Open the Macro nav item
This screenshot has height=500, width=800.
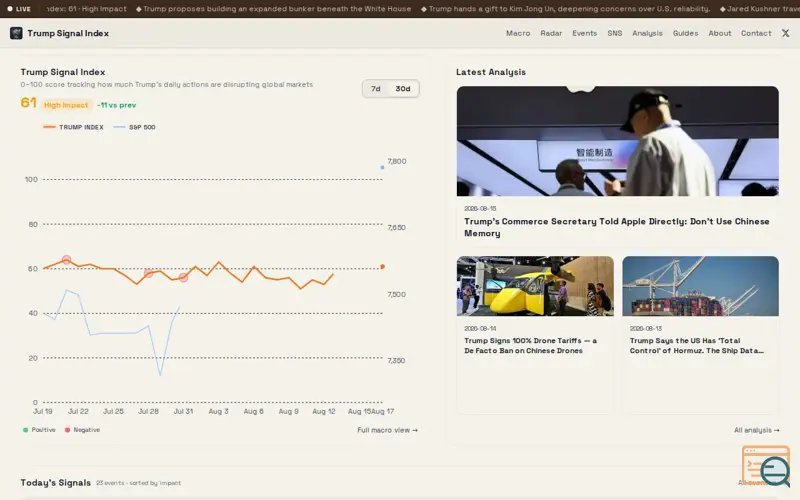coord(518,33)
